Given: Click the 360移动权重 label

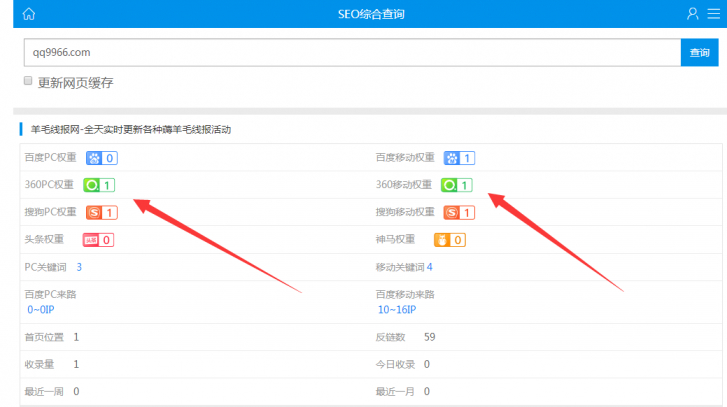Looking at the screenshot, I should pos(403,184).
